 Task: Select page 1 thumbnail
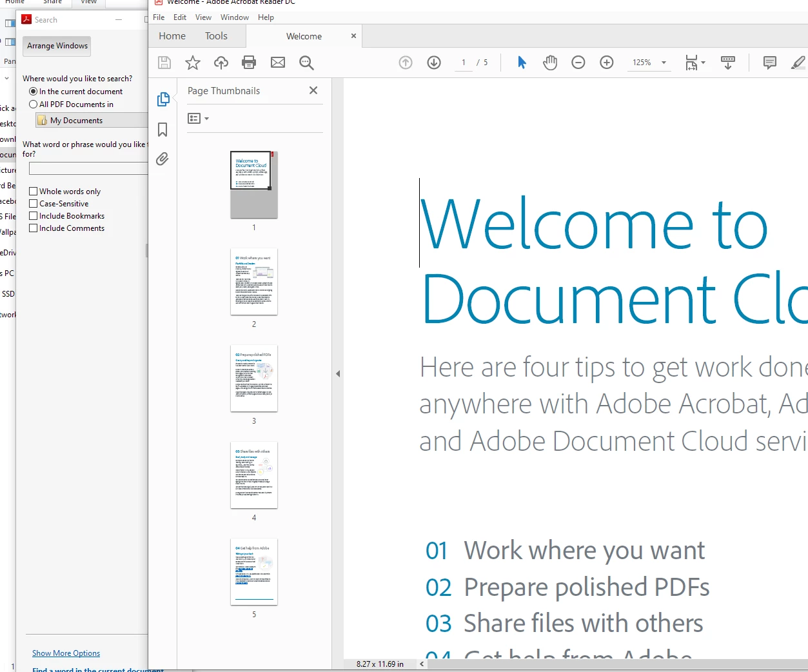click(x=254, y=184)
